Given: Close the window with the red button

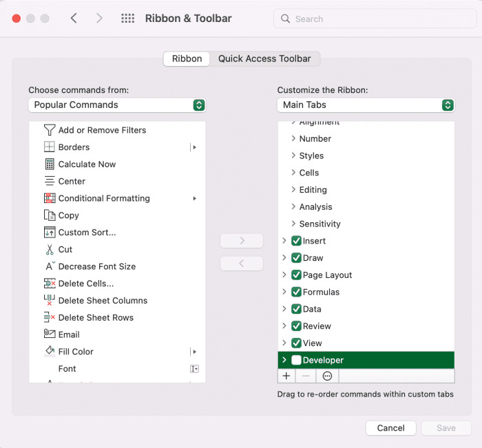Looking at the screenshot, I should pyautogui.click(x=17, y=19).
